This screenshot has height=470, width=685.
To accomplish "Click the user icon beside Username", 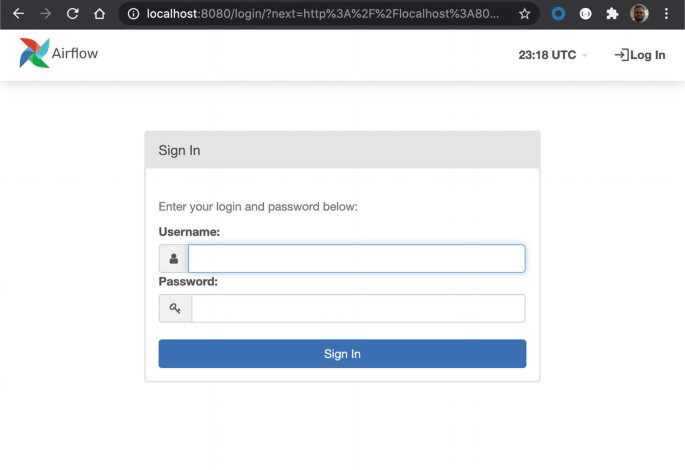I will 174,259.
